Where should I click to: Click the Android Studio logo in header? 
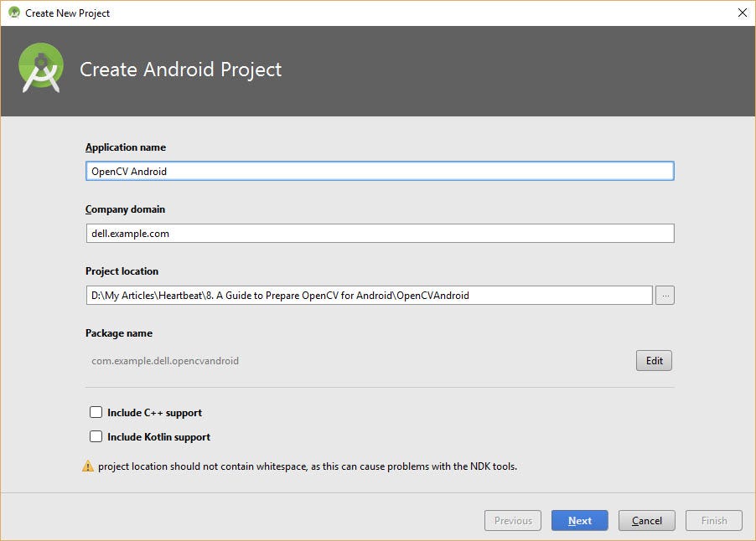pyautogui.click(x=41, y=68)
